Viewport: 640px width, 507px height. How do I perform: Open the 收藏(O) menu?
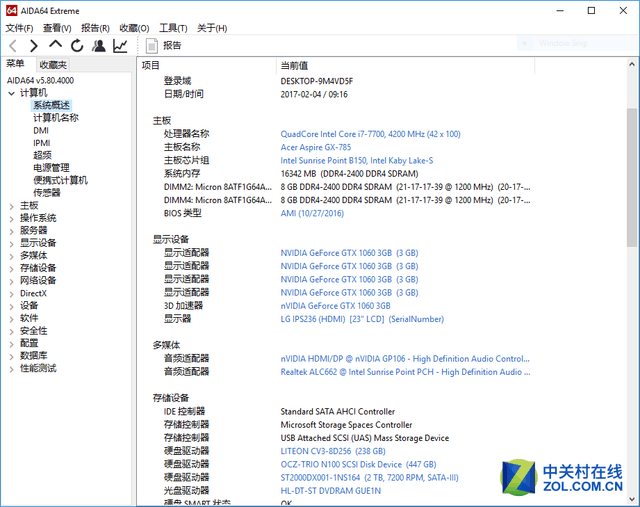click(134, 28)
